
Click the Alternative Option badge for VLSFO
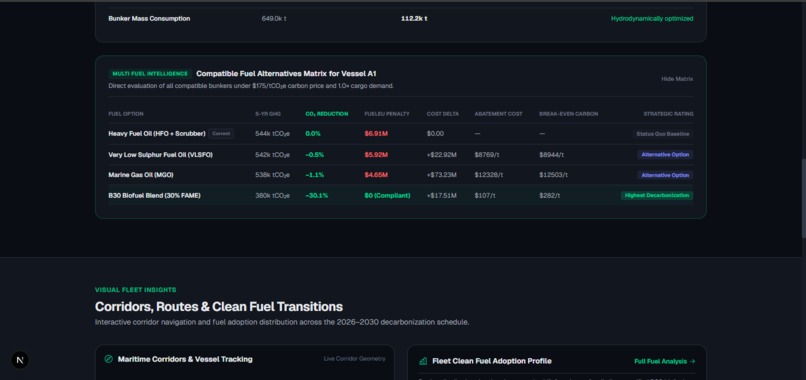pyautogui.click(x=665, y=155)
